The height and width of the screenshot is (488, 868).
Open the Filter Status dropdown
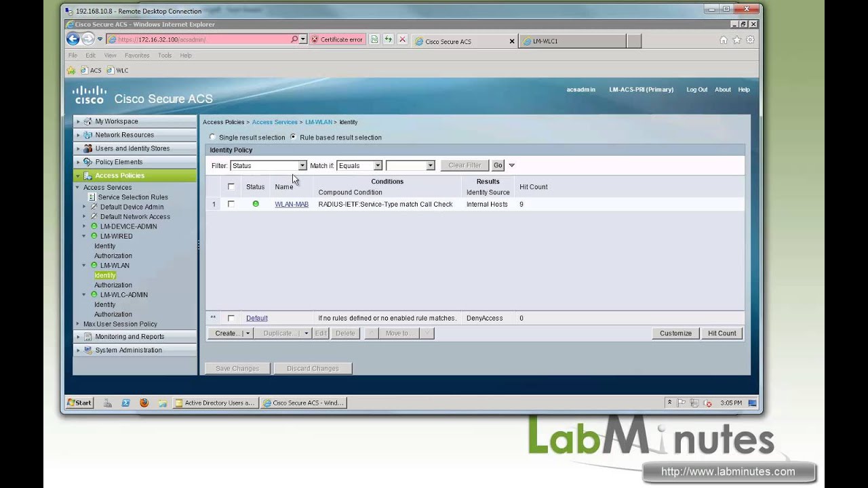(269, 165)
